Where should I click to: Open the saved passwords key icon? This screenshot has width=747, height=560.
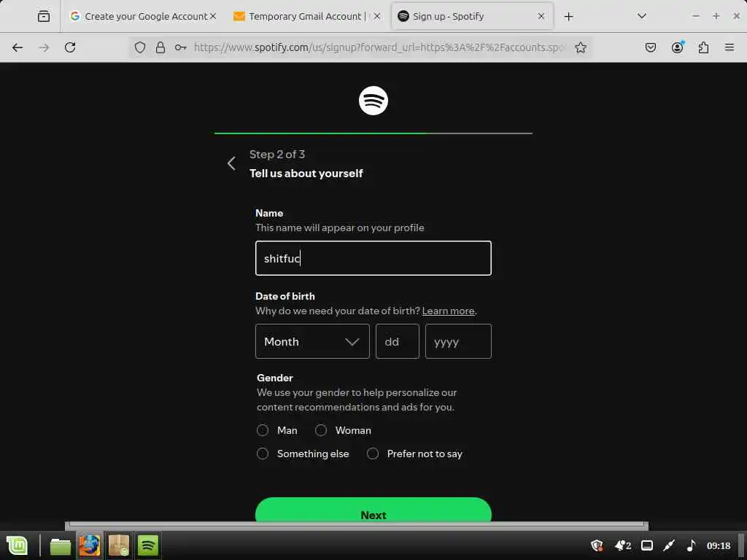click(x=181, y=47)
